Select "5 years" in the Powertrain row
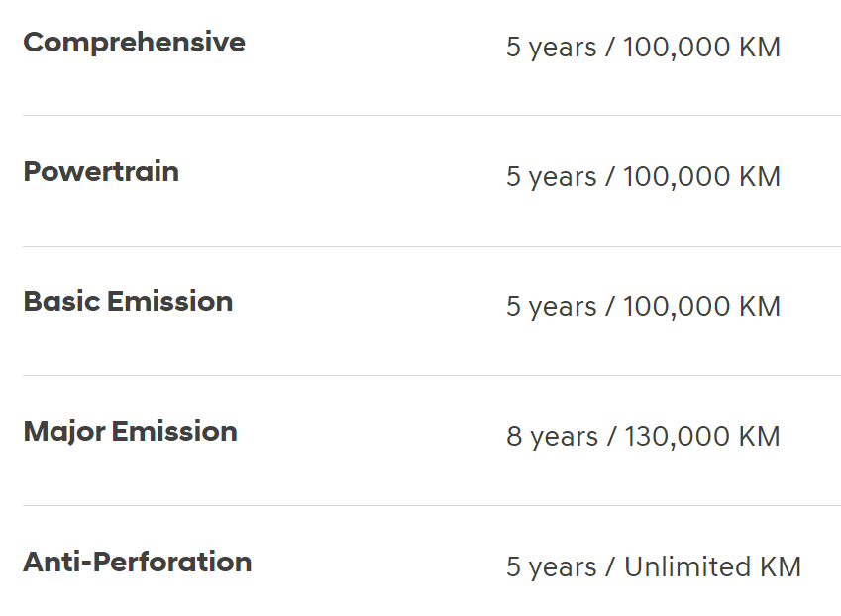 click(x=552, y=177)
